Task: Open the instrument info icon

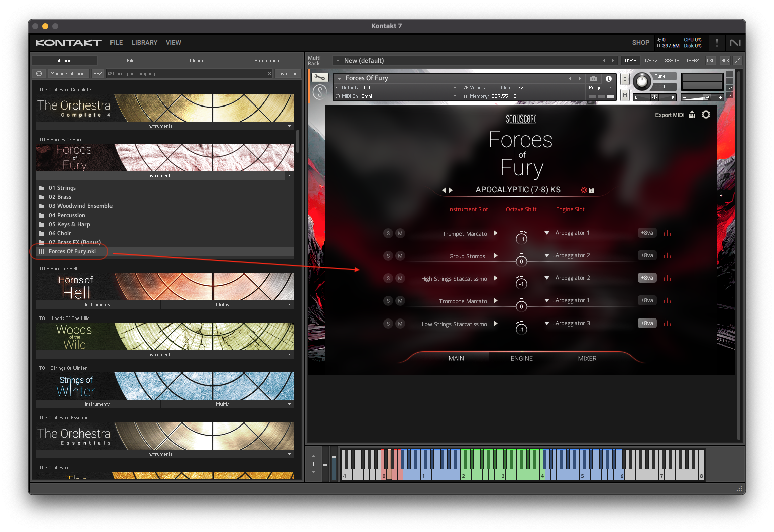Action: [608, 79]
